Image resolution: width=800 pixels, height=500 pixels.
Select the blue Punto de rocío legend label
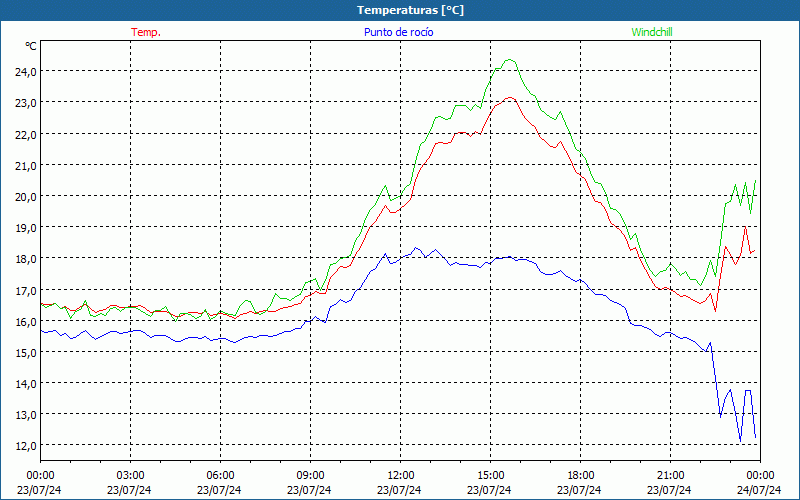pos(398,32)
